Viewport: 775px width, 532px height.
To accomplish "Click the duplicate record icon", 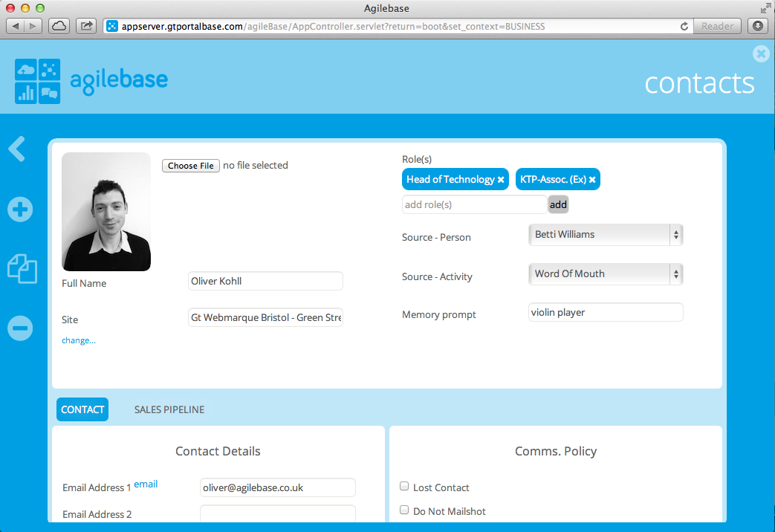I will 22,268.
